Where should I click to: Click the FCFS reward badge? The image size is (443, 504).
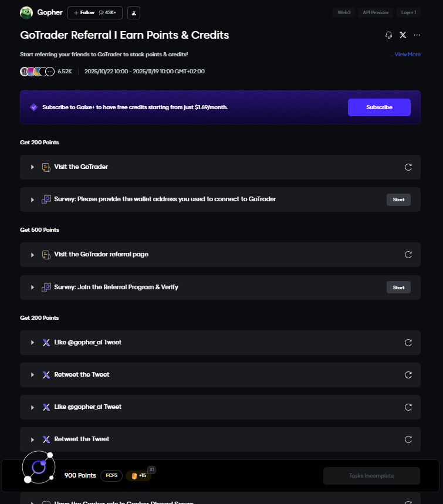click(x=111, y=476)
